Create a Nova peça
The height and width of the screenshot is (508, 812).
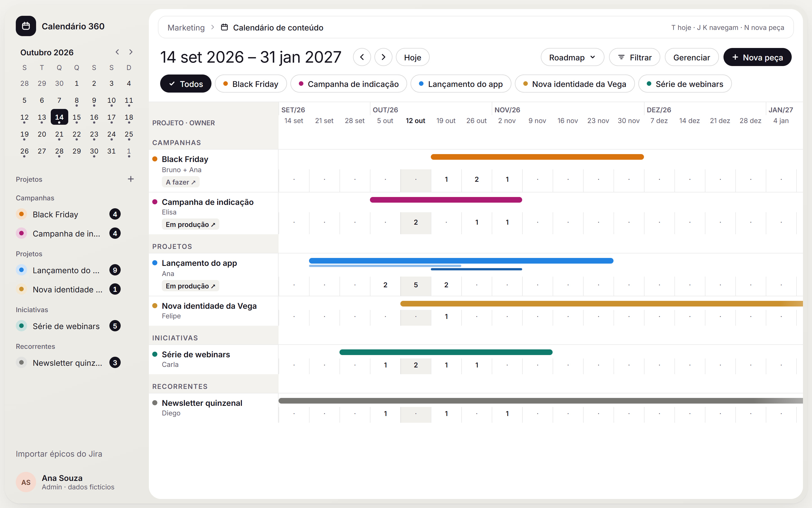click(757, 57)
